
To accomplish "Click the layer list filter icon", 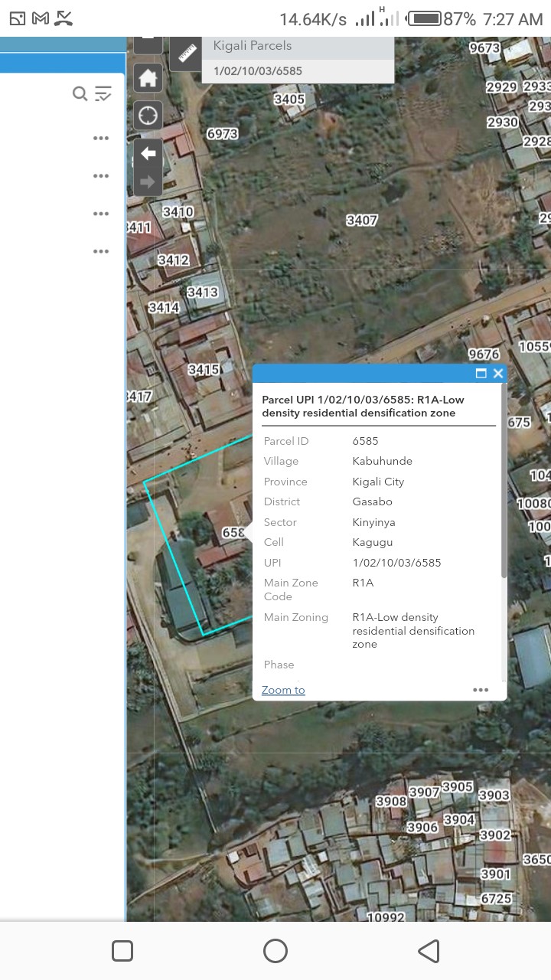I will (x=103, y=93).
